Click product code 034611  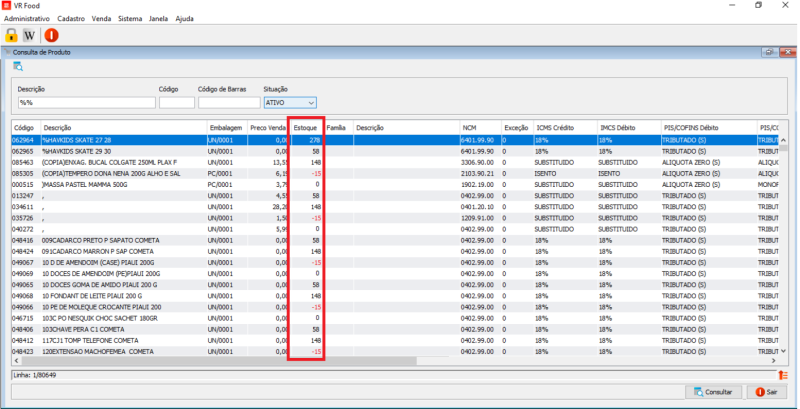(x=22, y=207)
